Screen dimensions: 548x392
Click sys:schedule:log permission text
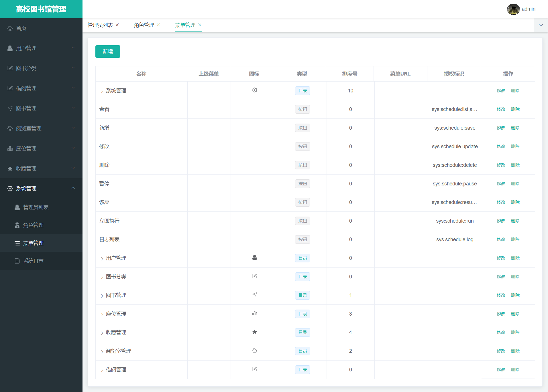455,239
